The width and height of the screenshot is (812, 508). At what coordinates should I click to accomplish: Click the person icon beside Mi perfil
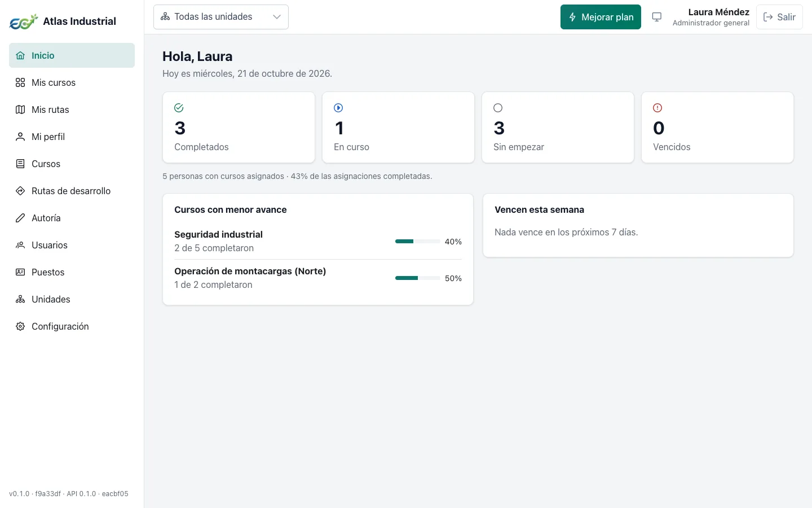(20, 137)
